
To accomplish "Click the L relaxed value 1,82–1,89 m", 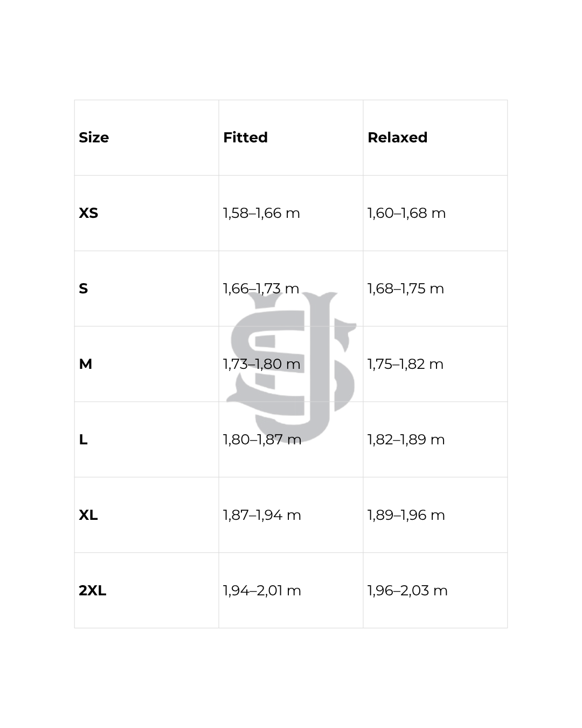I will (x=406, y=439).
